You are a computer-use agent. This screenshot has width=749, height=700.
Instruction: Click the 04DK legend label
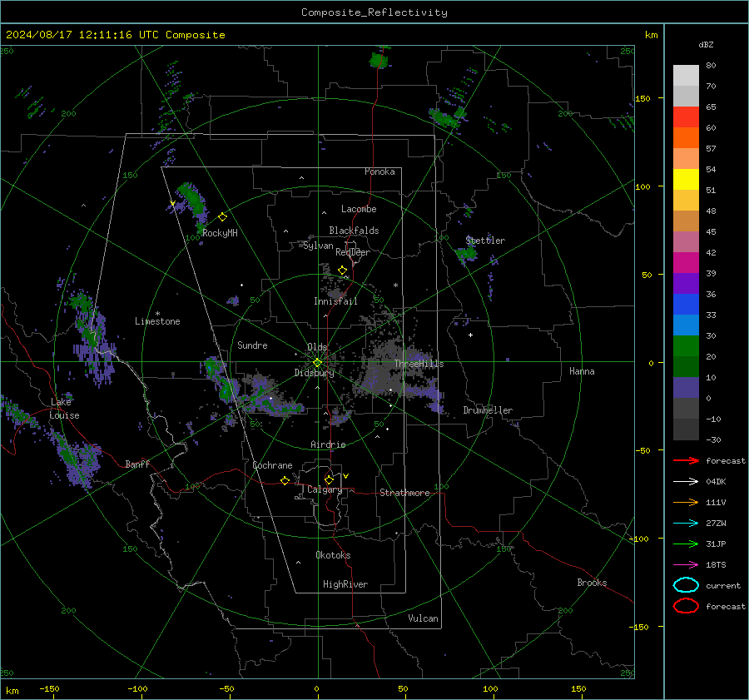click(x=716, y=481)
